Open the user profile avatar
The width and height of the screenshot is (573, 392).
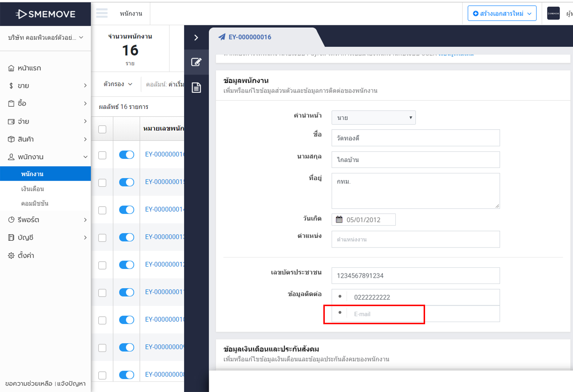tap(553, 13)
